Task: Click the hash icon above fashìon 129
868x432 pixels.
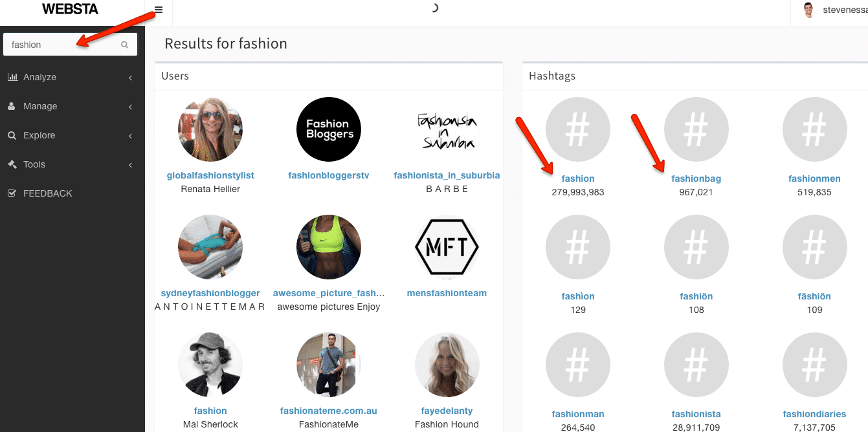Action: click(578, 247)
